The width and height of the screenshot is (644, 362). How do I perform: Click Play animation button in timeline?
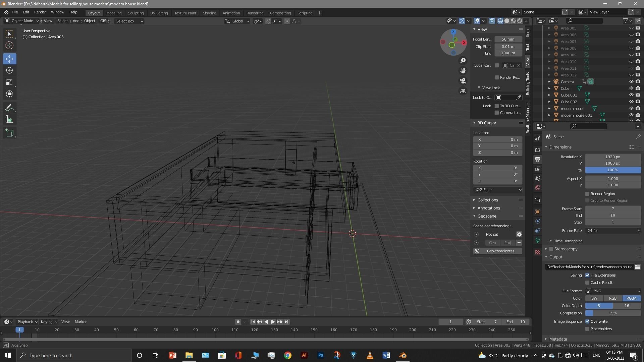click(x=273, y=322)
